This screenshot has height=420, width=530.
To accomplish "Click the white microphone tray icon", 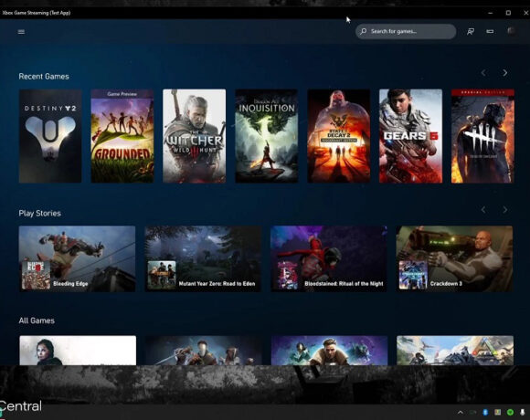I will (x=523, y=412).
